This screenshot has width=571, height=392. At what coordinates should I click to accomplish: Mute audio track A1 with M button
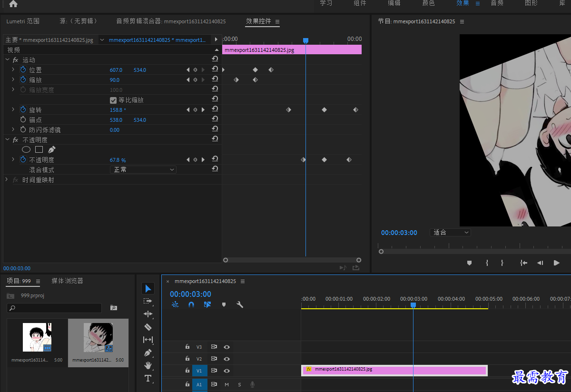[226, 384]
